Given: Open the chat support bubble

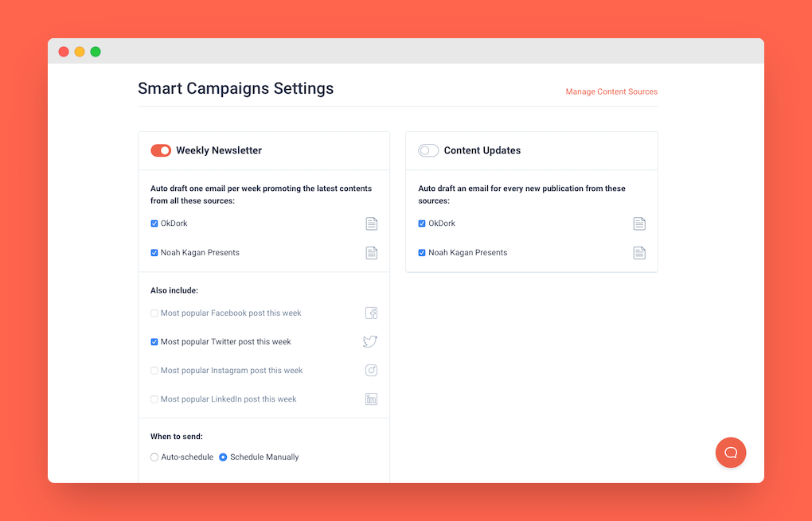Looking at the screenshot, I should (731, 453).
